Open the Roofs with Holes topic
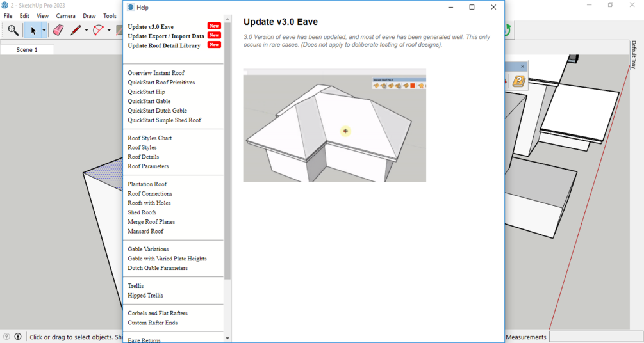This screenshot has height=343, width=644. click(x=149, y=203)
